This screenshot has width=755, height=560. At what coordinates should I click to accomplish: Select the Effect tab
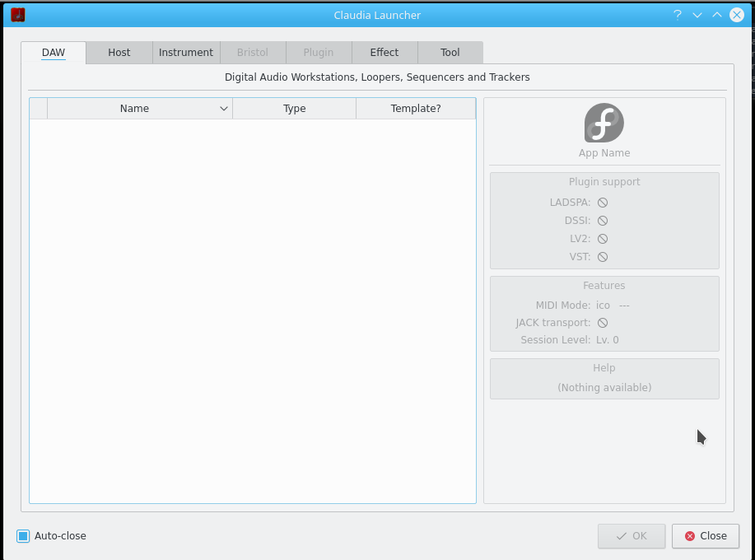[x=384, y=52]
